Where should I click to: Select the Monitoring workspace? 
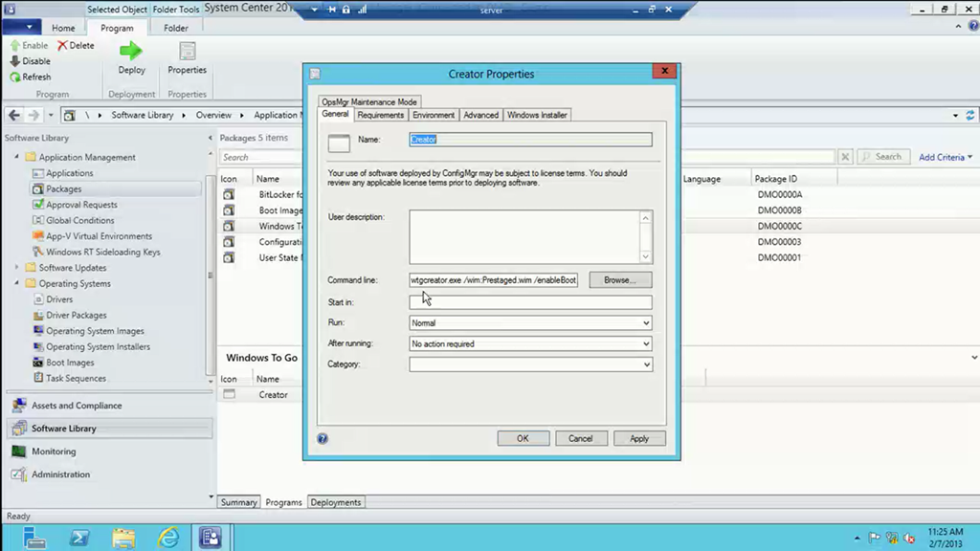click(53, 452)
